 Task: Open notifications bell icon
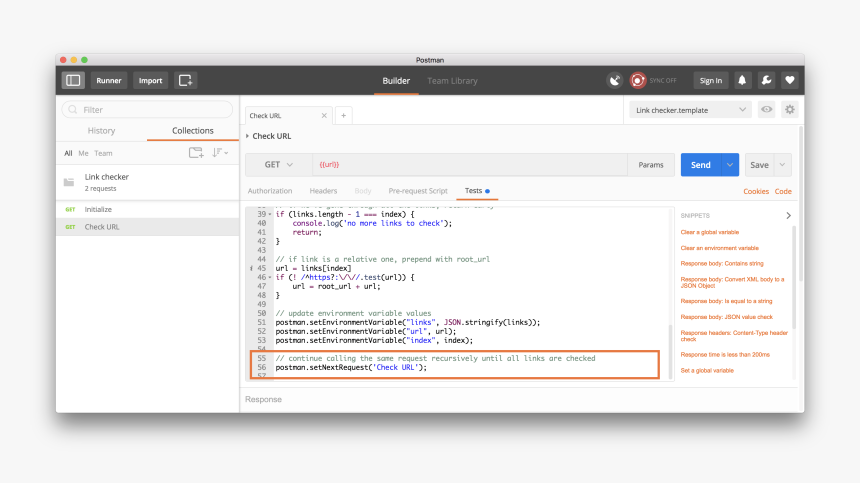coord(742,81)
